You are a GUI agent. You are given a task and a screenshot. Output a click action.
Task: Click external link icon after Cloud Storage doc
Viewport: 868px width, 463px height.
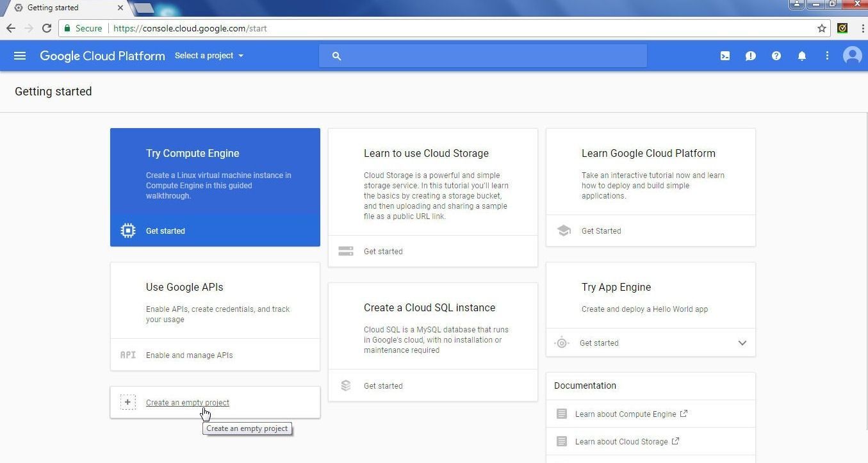[x=675, y=441]
